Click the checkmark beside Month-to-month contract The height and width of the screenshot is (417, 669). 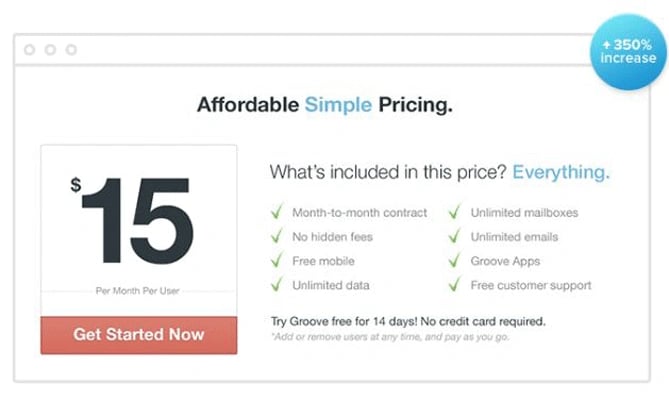coord(276,212)
